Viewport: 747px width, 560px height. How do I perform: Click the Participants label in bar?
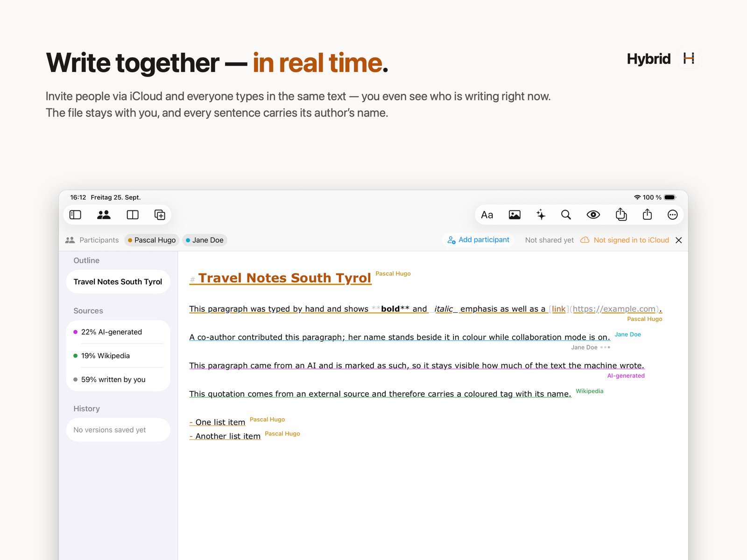point(99,240)
